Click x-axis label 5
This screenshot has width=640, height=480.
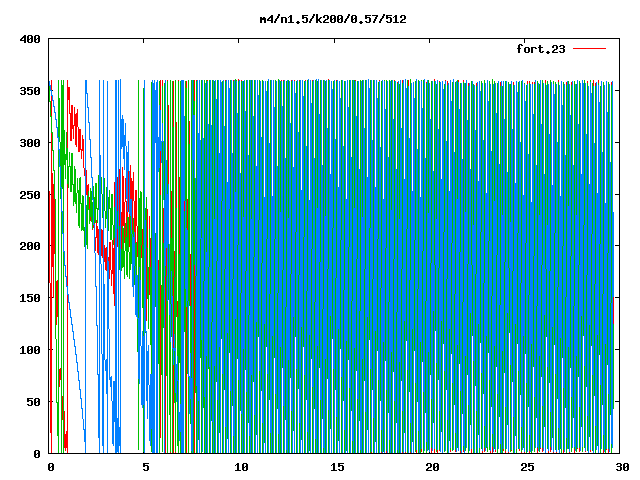coord(146,467)
